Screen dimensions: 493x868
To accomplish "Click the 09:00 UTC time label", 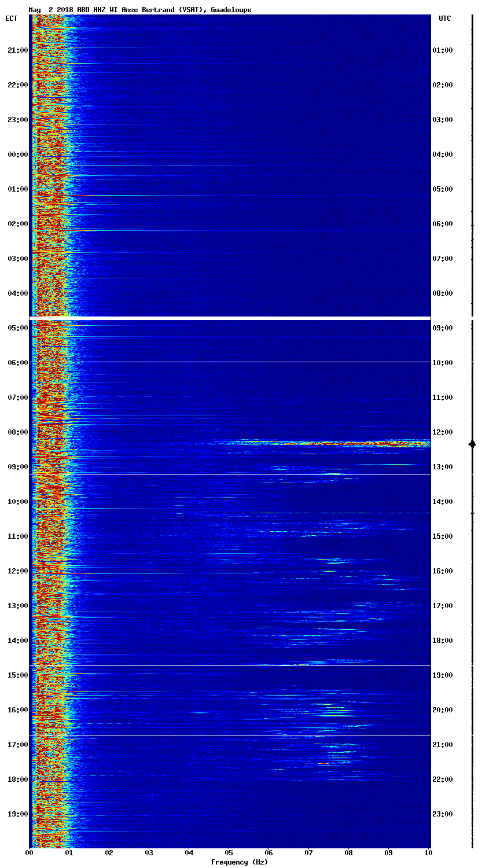I will (x=443, y=328).
